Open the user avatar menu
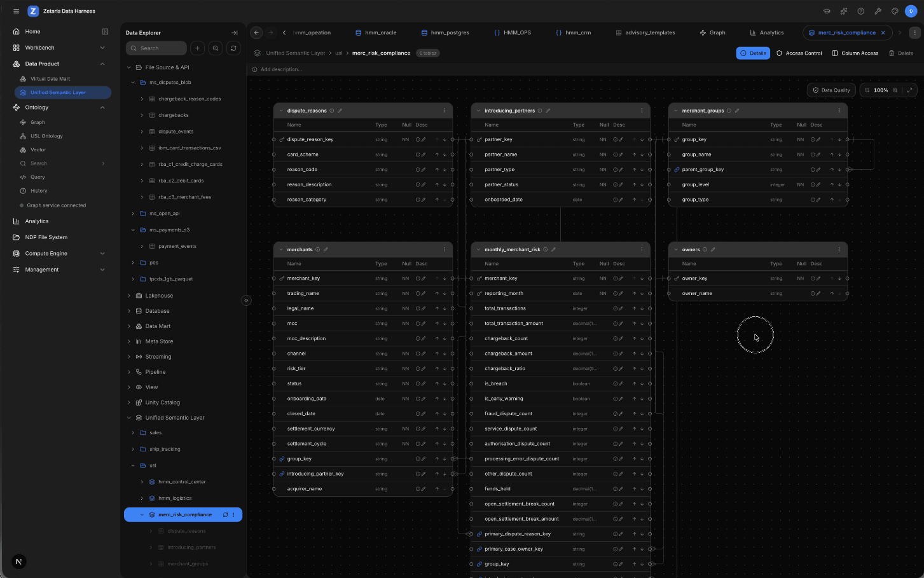 [x=911, y=11]
